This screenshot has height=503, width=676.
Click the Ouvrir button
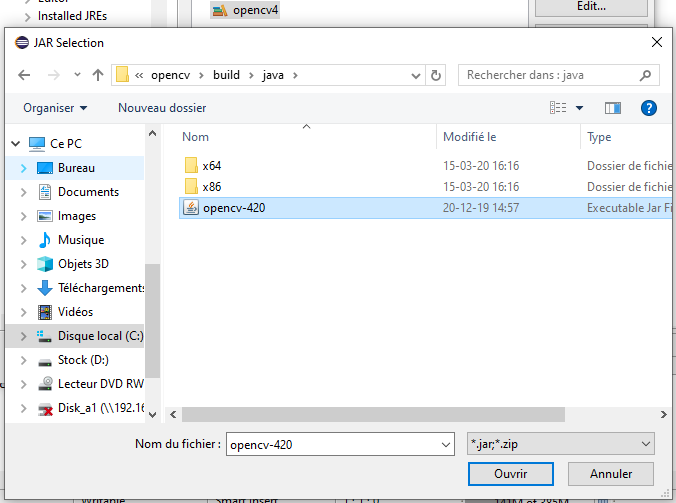click(x=510, y=474)
